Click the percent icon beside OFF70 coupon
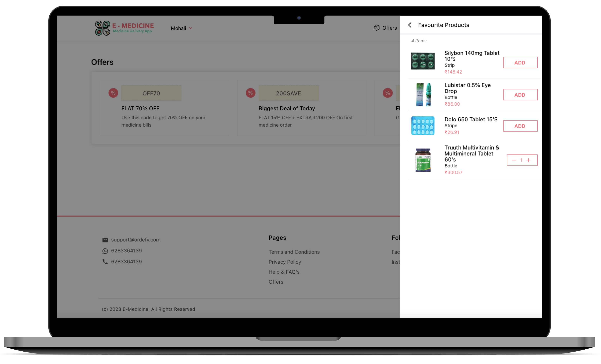The width and height of the screenshot is (601, 364). coord(113,93)
